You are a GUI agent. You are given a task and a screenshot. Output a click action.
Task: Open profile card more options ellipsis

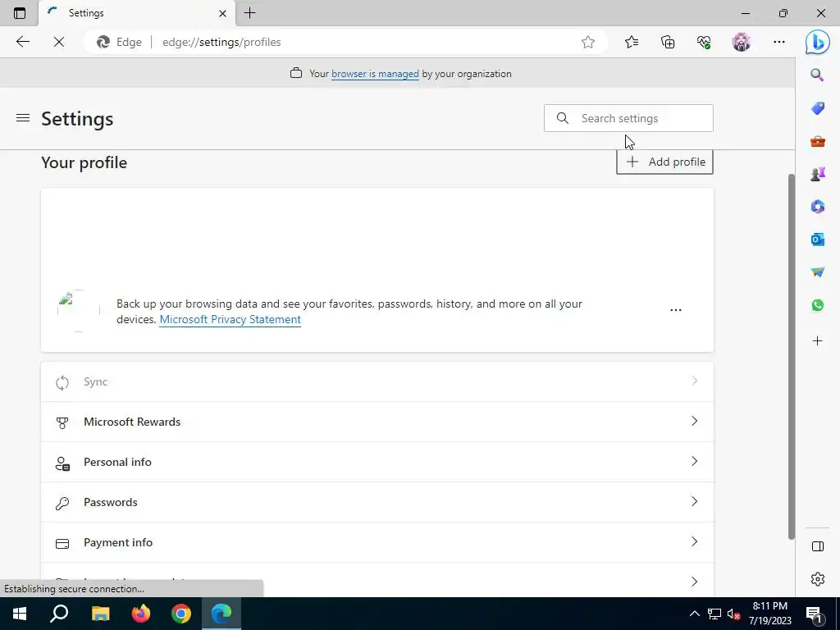(x=676, y=310)
